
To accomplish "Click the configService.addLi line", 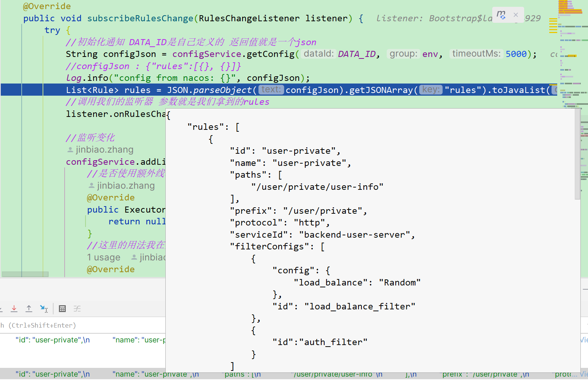I will click(116, 162).
